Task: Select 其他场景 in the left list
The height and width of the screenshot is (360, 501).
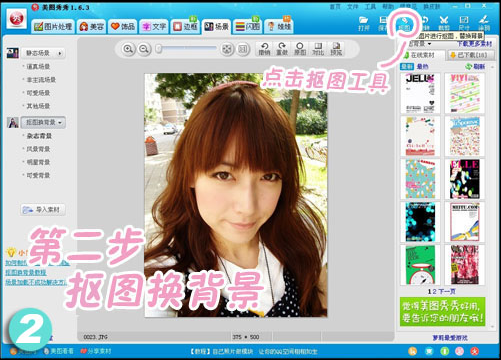Action: tap(38, 106)
